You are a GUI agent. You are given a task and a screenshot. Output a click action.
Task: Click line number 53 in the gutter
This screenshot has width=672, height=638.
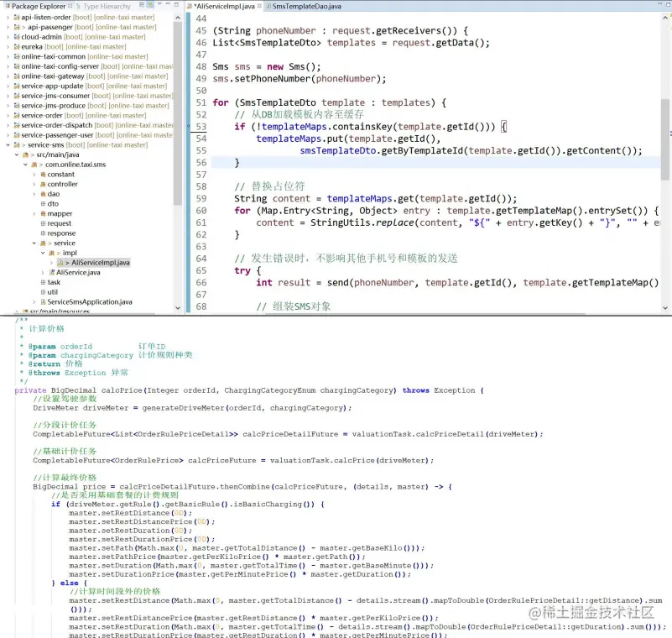[201, 127]
